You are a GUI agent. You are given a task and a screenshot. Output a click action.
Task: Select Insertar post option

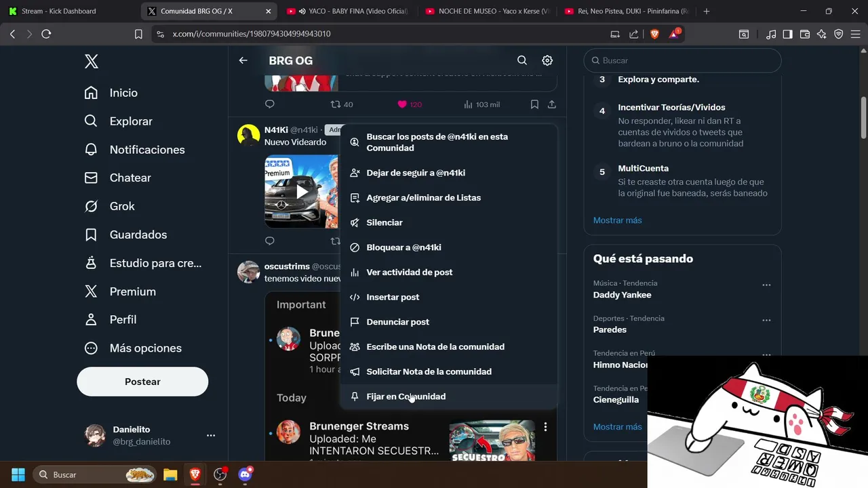point(448,297)
